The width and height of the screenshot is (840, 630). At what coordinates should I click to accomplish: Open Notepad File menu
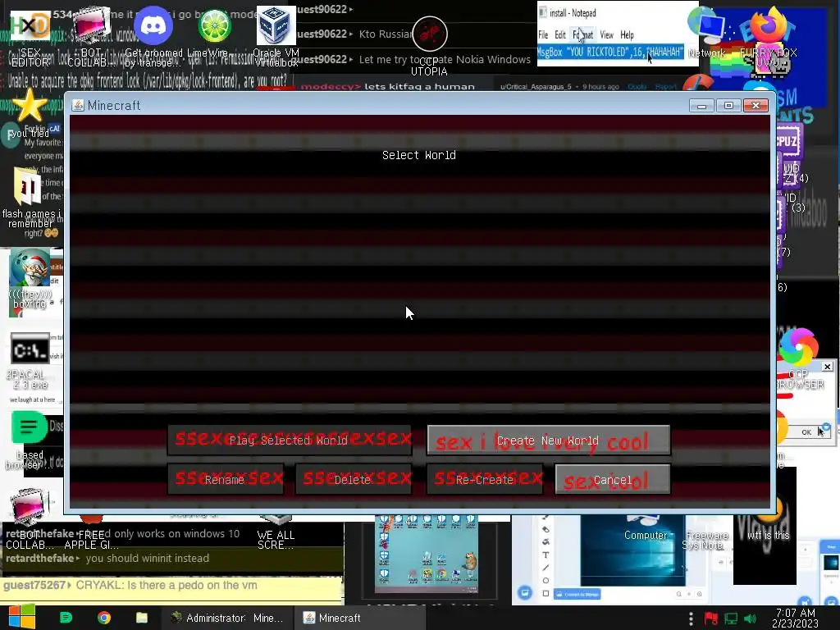tap(543, 34)
